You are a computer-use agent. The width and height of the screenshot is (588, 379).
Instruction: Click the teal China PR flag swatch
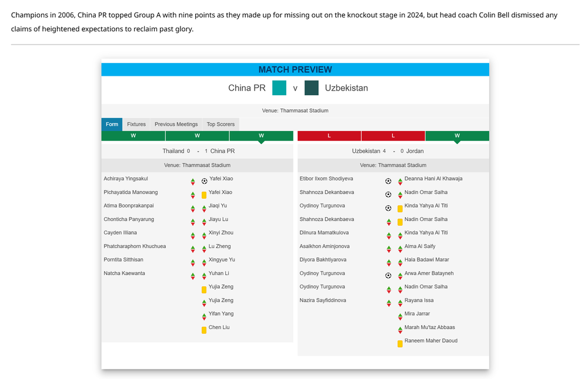279,88
